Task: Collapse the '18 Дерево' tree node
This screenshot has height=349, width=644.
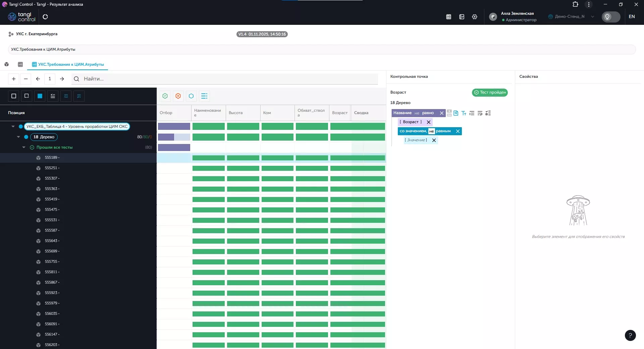Action: (18, 137)
